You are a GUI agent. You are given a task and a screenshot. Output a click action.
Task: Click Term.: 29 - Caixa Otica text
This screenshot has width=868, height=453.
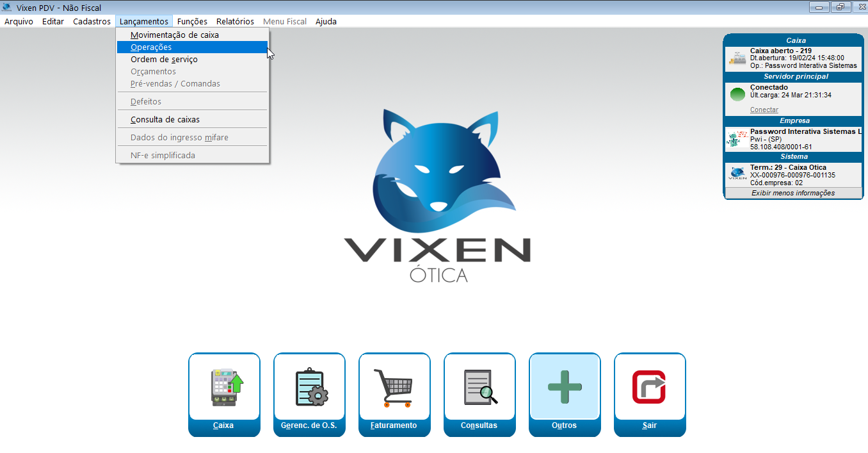(x=788, y=167)
